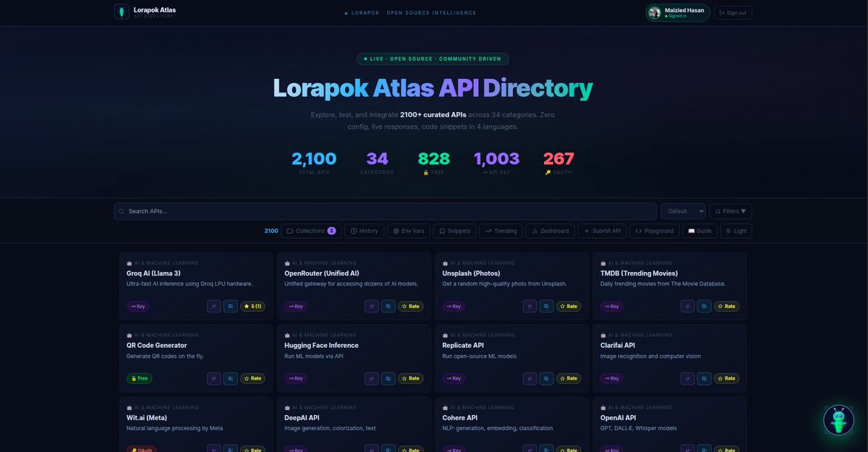Image resolution: width=868 pixels, height=452 pixels.
Task: Click the 34 Categories stat
Action: pyautogui.click(x=377, y=163)
